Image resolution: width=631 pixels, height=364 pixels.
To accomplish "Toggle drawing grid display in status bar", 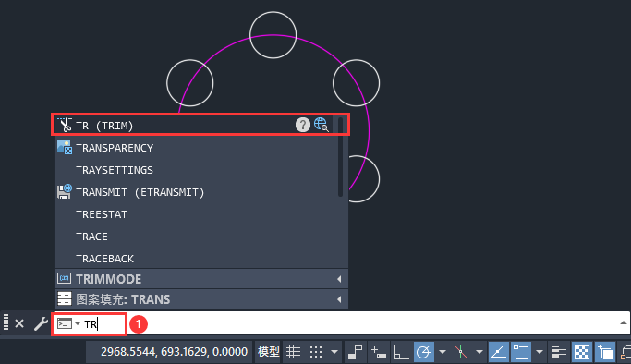I will point(293,352).
